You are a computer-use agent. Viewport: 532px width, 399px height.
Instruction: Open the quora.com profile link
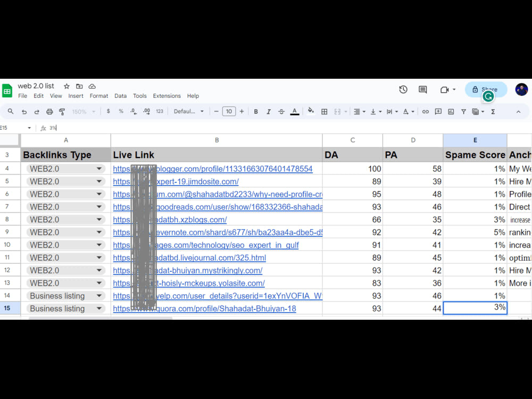point(205,309)
